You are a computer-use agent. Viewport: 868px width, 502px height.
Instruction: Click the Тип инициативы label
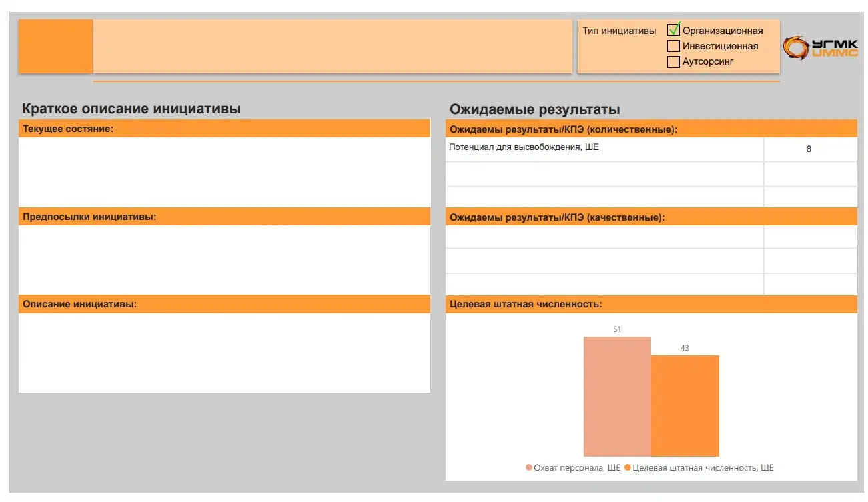pos(619,31)
